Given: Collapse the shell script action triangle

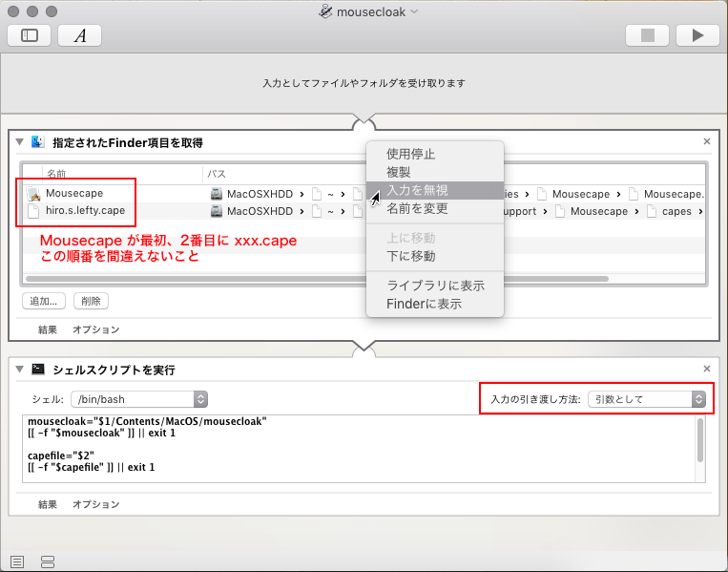Looking at the screenshot, I should pos(19,370).
